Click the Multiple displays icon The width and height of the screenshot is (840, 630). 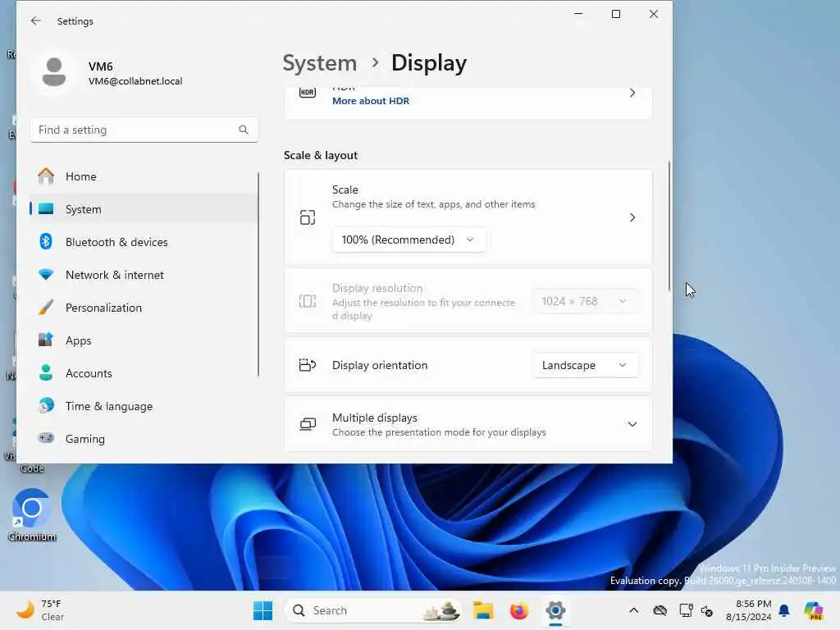pyautogui.click(x=308, y=424)
